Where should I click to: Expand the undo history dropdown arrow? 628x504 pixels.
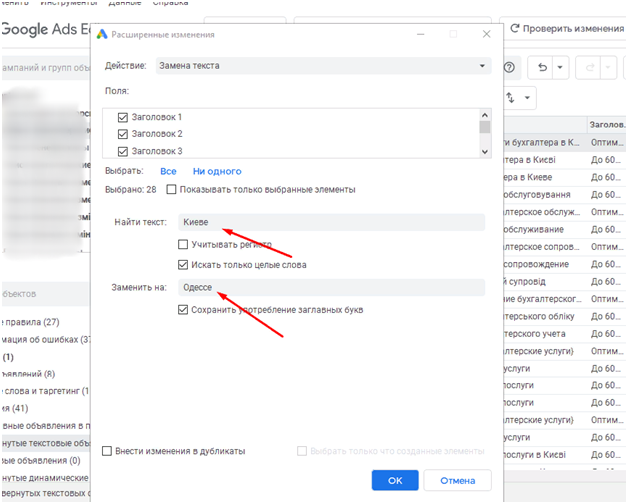point(560,67)
